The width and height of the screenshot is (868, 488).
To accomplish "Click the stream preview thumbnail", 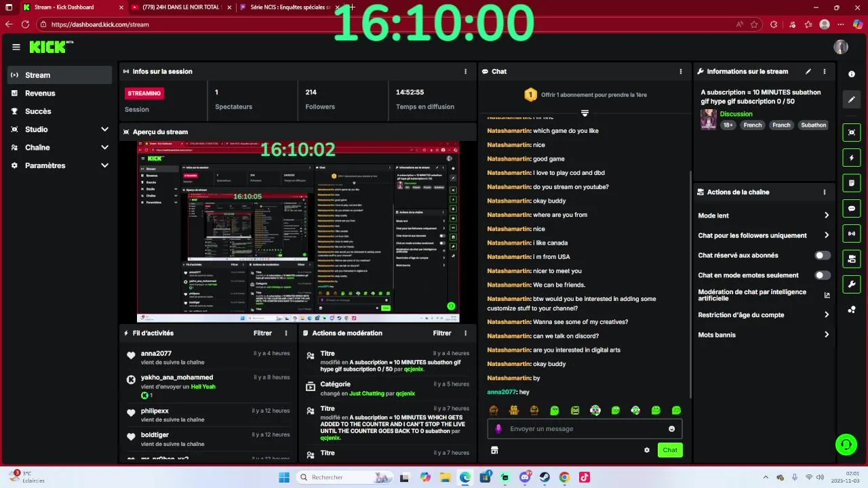I will tap(298, 232).
